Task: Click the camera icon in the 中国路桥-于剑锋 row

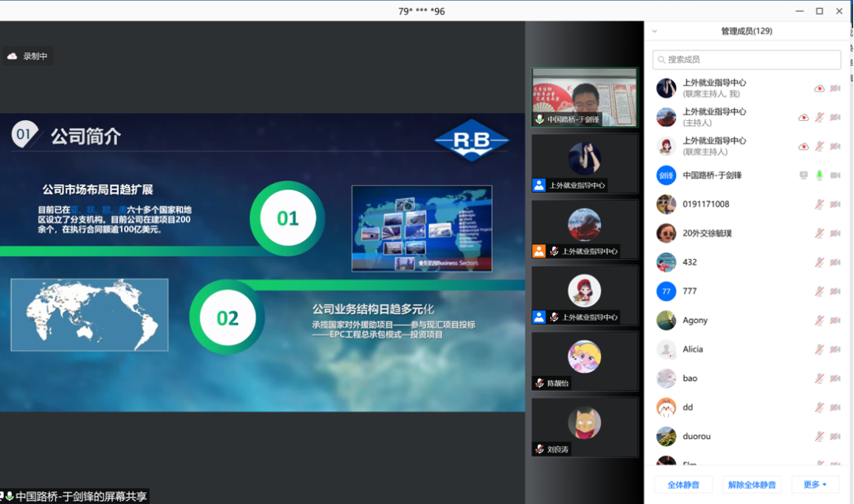Action: click(x=835, y=175)
